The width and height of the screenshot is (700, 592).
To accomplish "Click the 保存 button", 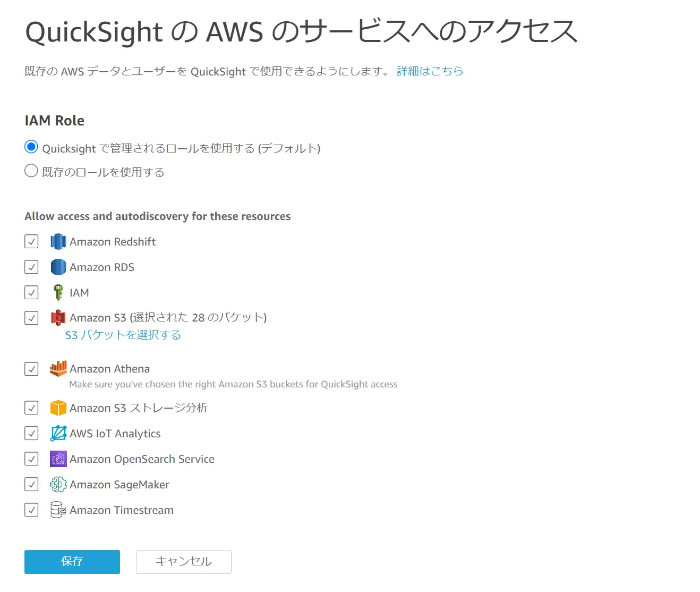I will (x=72, y=562).
